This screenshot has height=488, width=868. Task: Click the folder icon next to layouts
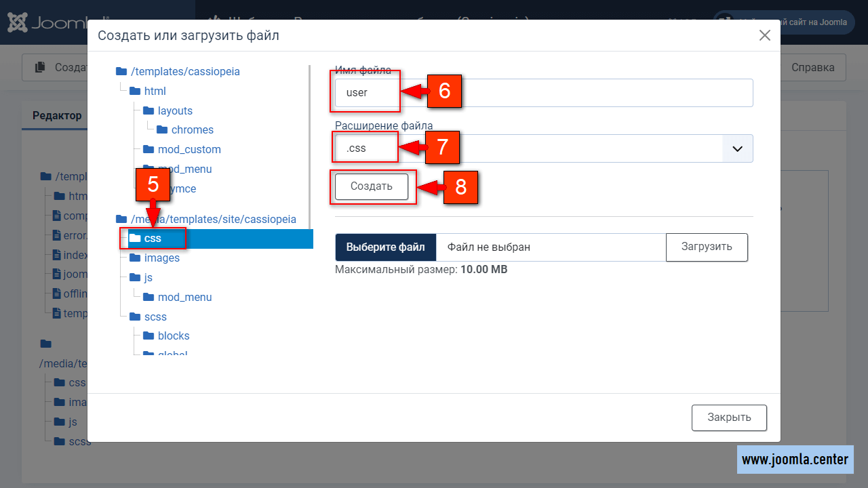pos(149,110)
